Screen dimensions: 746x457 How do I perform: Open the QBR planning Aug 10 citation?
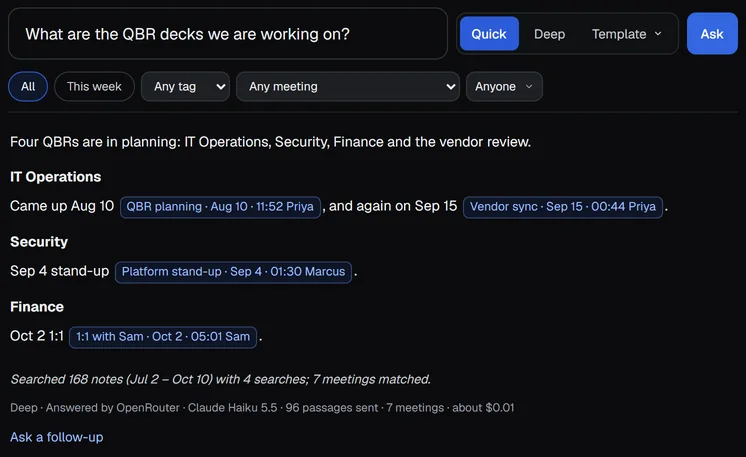(x=220, y=207)
